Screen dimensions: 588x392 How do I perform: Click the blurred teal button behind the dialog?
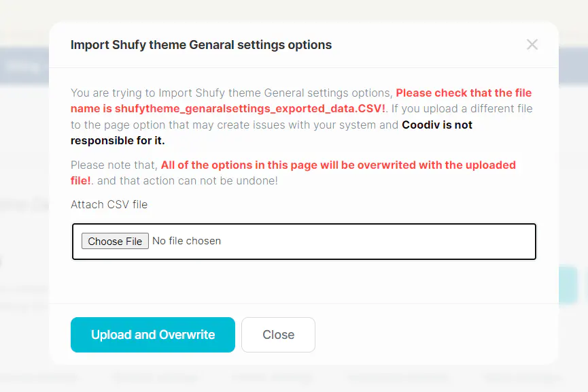click(x=568, y=284)
